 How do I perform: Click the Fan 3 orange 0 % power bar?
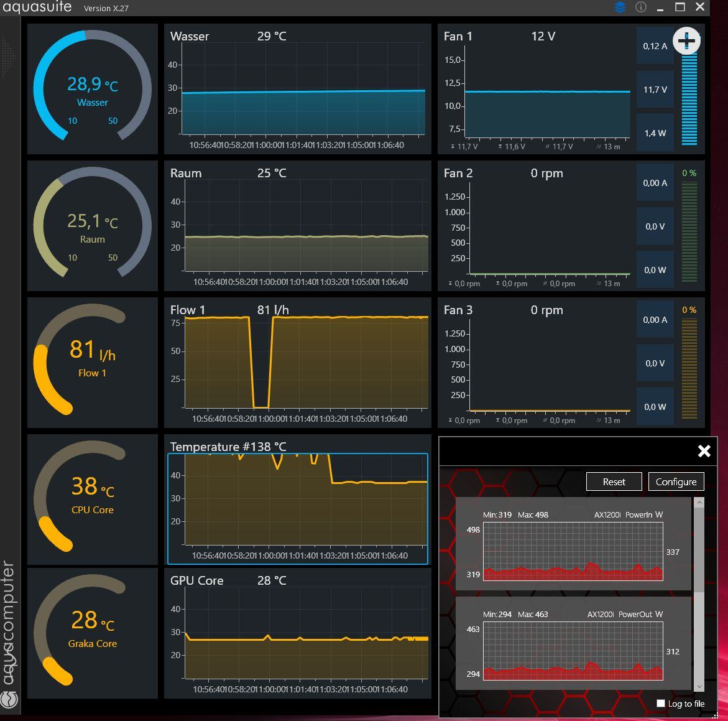click(689, 368)
